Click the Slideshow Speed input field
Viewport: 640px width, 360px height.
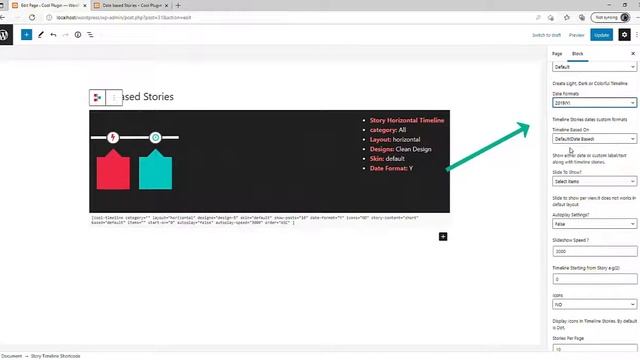[595, 251]
